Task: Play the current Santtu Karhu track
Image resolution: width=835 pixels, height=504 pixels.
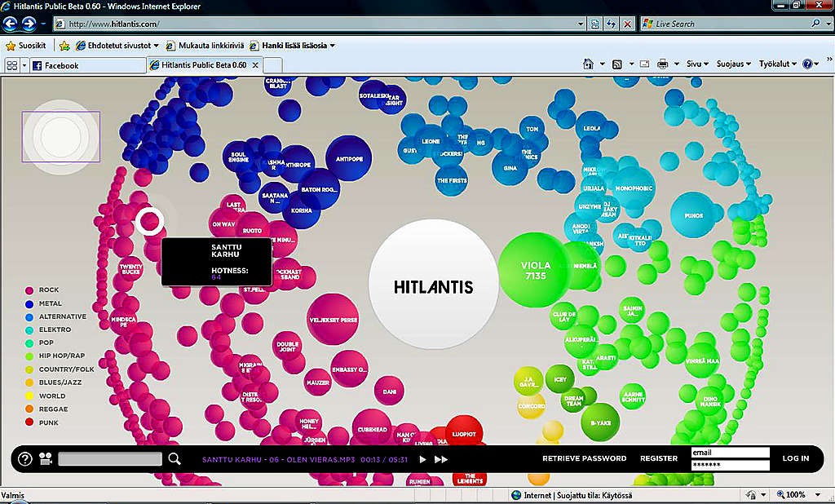Action: [x=422, y=459]
